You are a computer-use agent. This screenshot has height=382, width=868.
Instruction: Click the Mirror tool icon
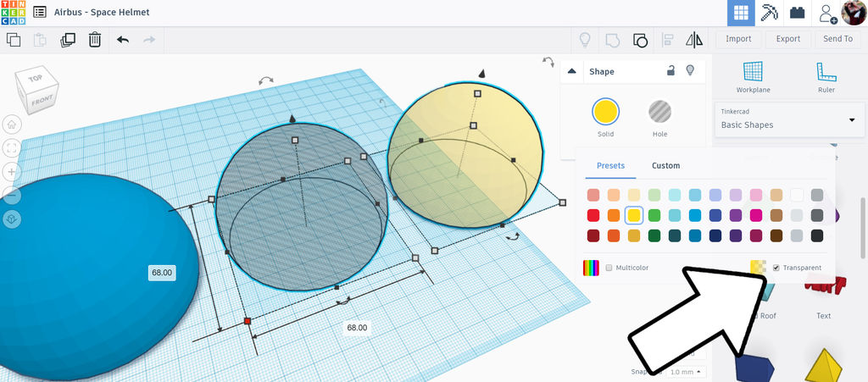click(693, 40)
